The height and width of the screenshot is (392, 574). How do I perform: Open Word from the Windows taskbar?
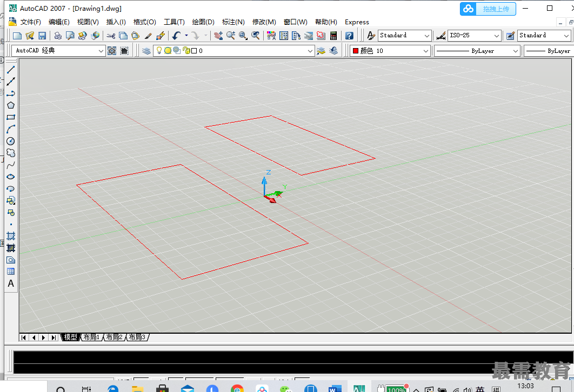click(x=333, y=389)
